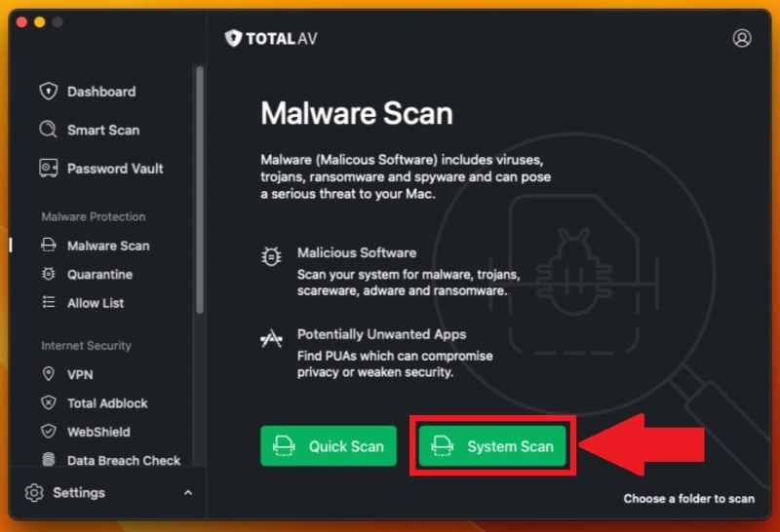Click the Total Adblock shield icon

[48, 402]
